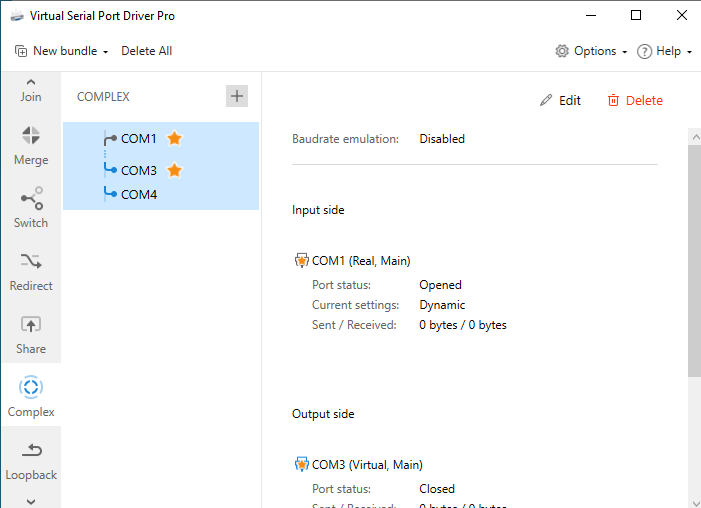Viewport: 701px width, 508px height.
Task: Click the COM4 output connector icon
Action: point(110,193)
